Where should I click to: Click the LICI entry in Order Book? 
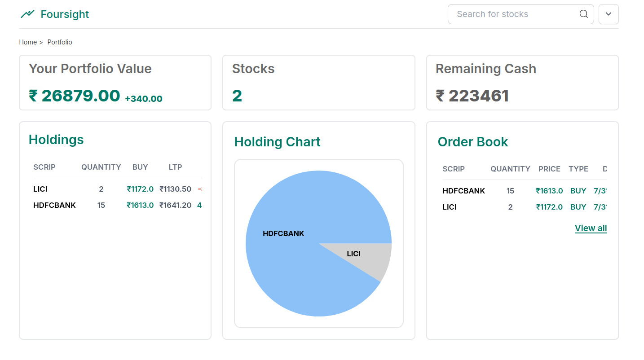coord(449,207)
